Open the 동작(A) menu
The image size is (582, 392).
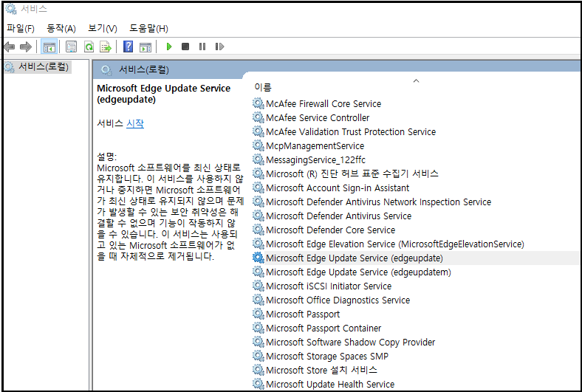pyautogui.click(x=61, y=29)
